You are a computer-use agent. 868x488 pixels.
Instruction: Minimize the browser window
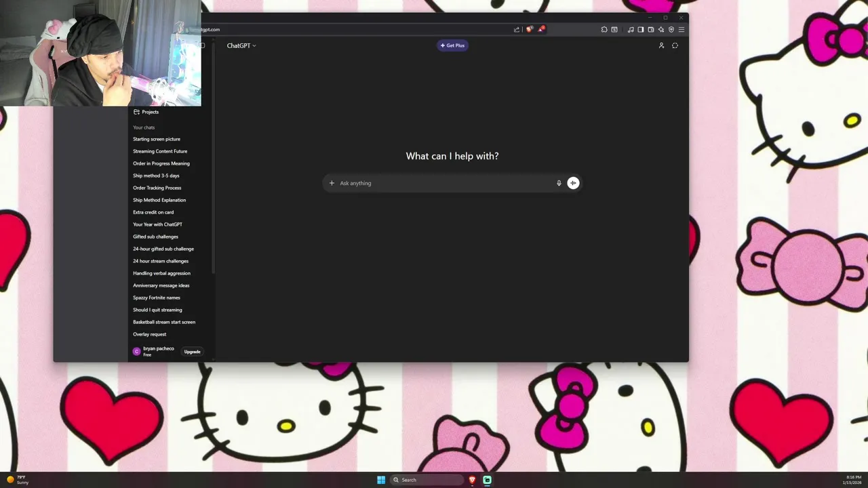pos(650,18)
